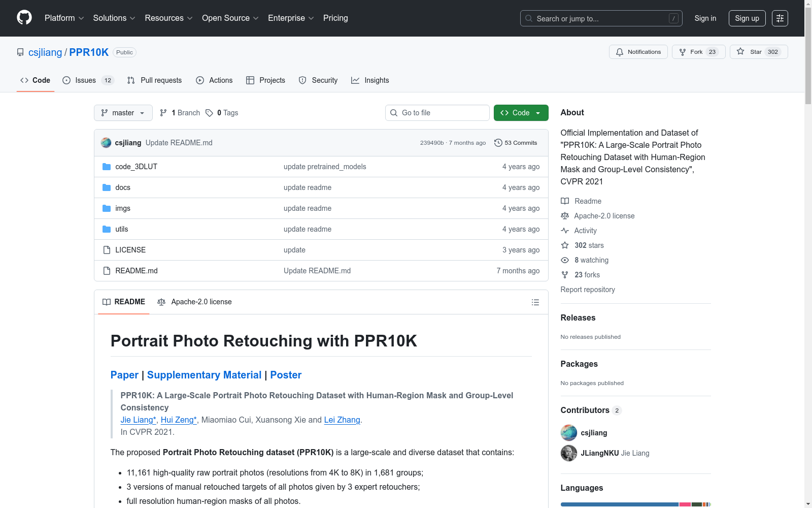The width and height of the screenshot is (812, 508).
Task: Click the README.md file icon
Action: (x=107, y=271)
